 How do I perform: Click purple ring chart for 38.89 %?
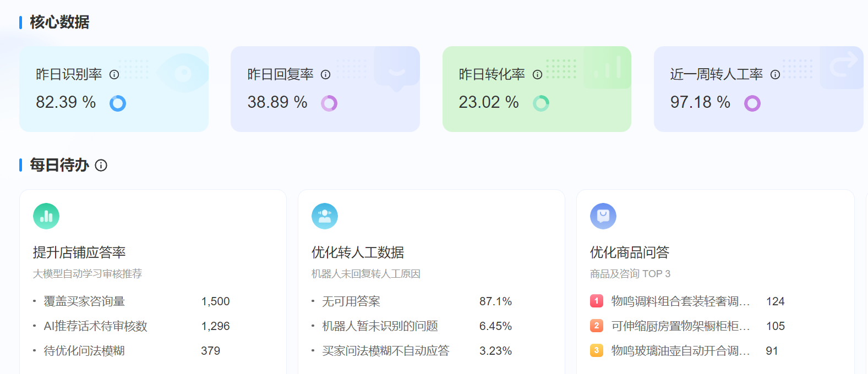point(329,103)
